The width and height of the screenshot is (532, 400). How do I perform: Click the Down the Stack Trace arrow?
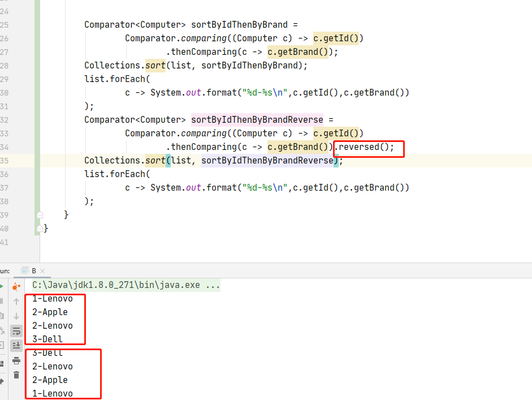point(16,316)
